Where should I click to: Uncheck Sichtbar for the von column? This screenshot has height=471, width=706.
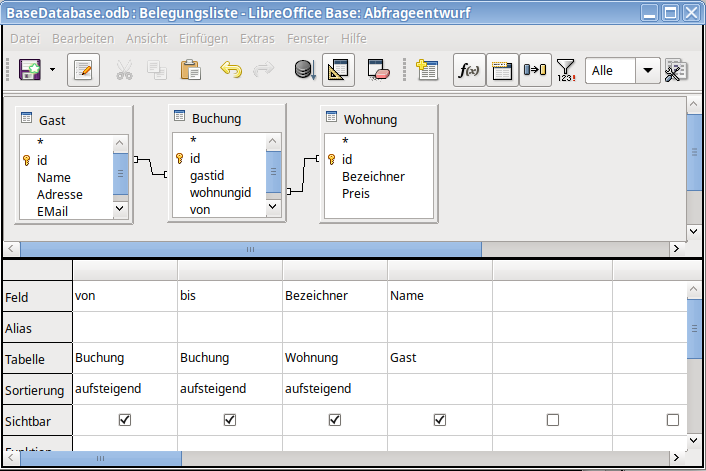(x=125, y=420)
